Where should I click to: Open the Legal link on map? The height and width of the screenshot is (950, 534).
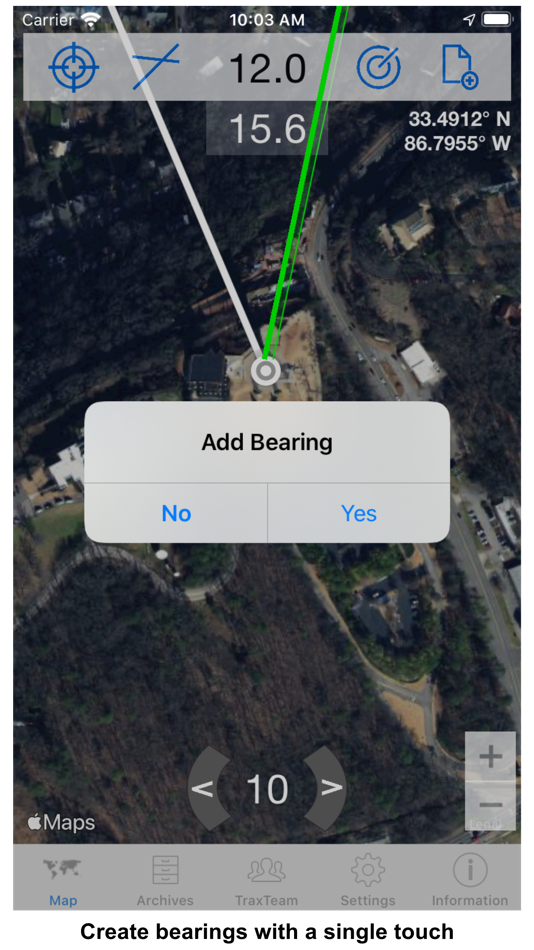(x=486, y=824)
